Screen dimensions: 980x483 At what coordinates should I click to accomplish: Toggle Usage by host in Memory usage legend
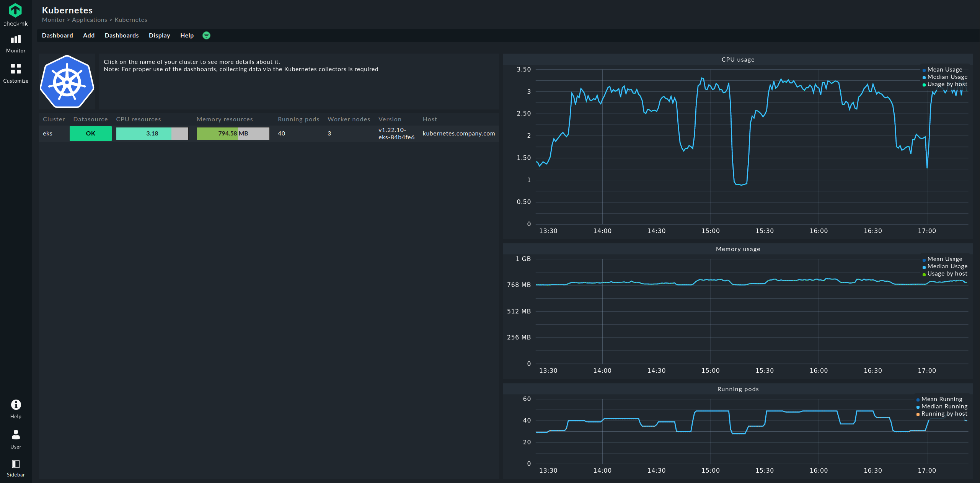pyautogui.click(x=946, y=274)
